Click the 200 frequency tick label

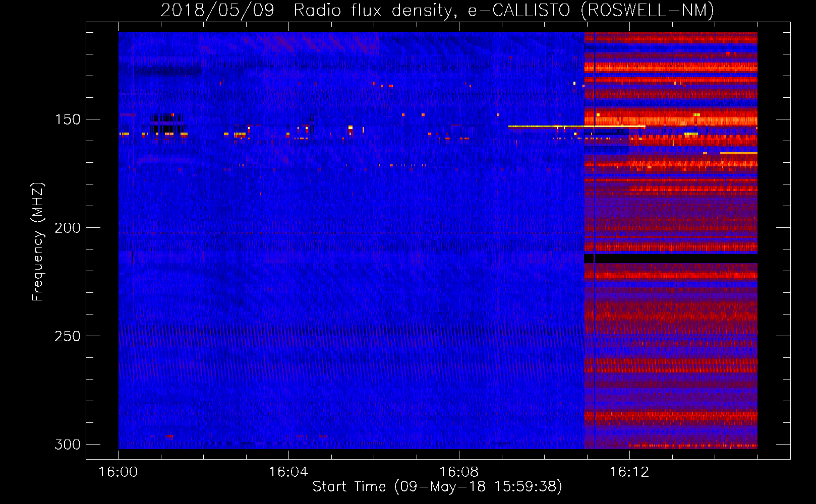point(68,228)
